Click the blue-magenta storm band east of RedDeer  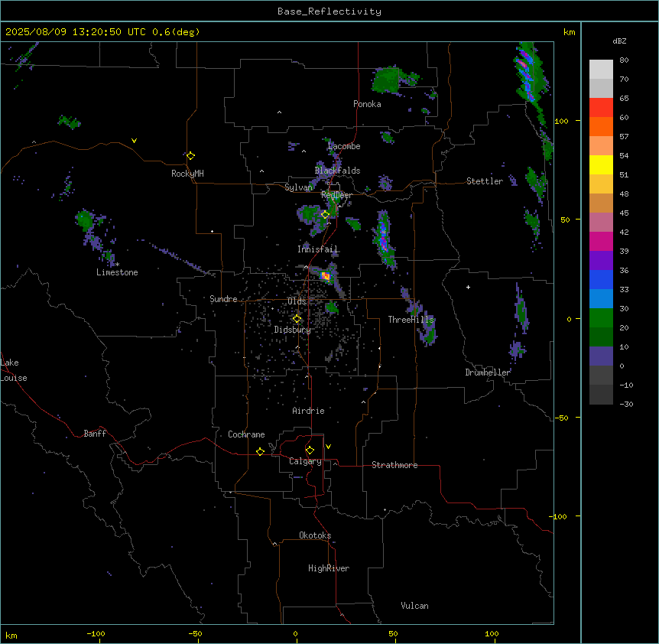[383, 239]
